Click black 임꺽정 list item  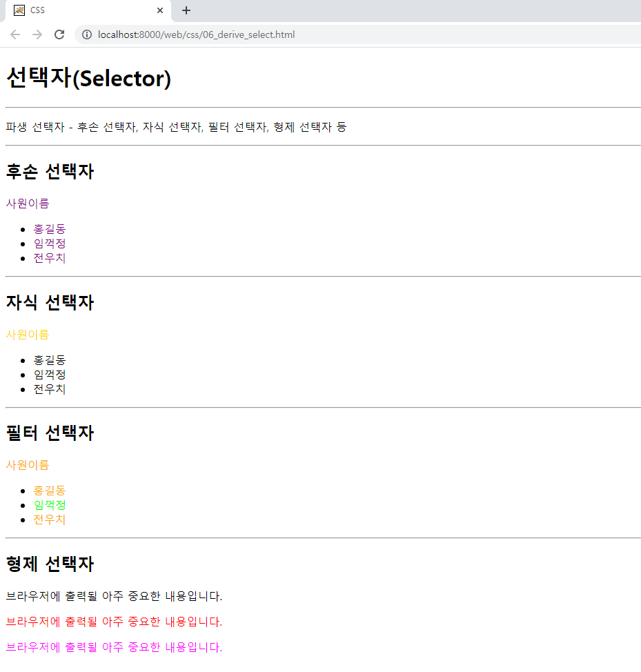(50, 375)
